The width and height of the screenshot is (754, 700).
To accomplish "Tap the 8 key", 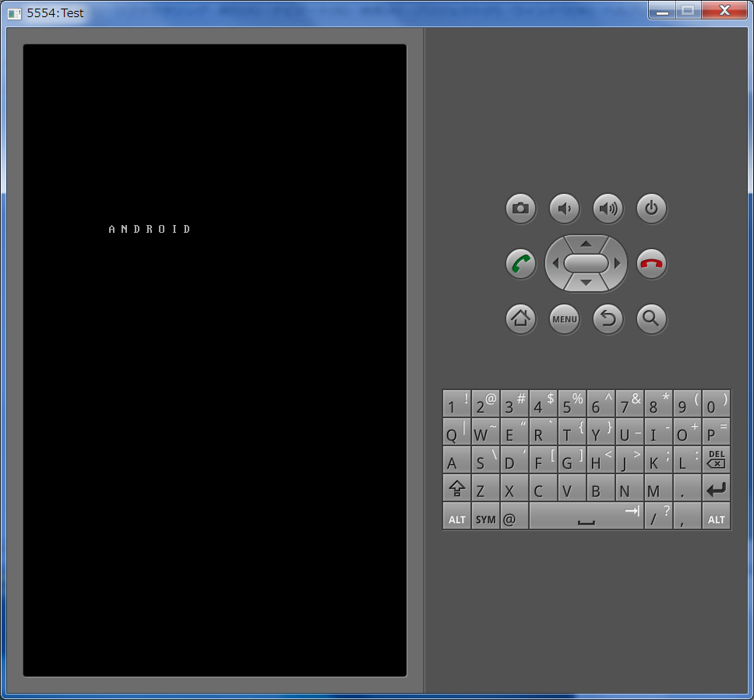I will (658, 403).
